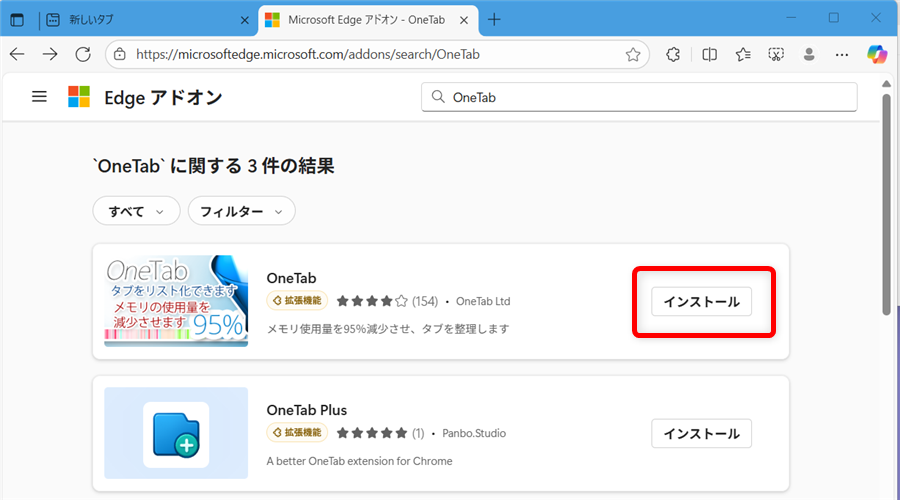Close the 新しいタブ tab
This screenshot has width=900, height=500.
pyautogui.click(x=245, y=20)
